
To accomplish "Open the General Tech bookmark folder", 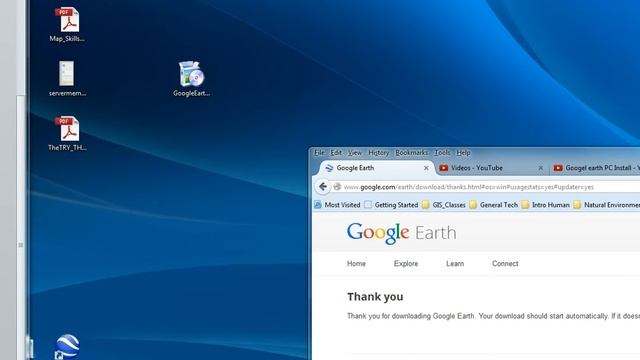I will point(493,205).
